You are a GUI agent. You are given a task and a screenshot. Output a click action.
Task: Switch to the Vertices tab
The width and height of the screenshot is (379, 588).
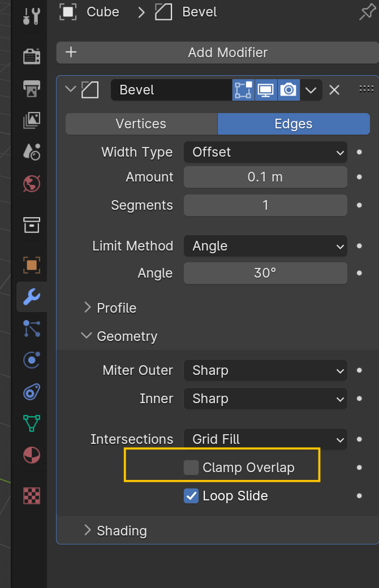pos(141,124)
